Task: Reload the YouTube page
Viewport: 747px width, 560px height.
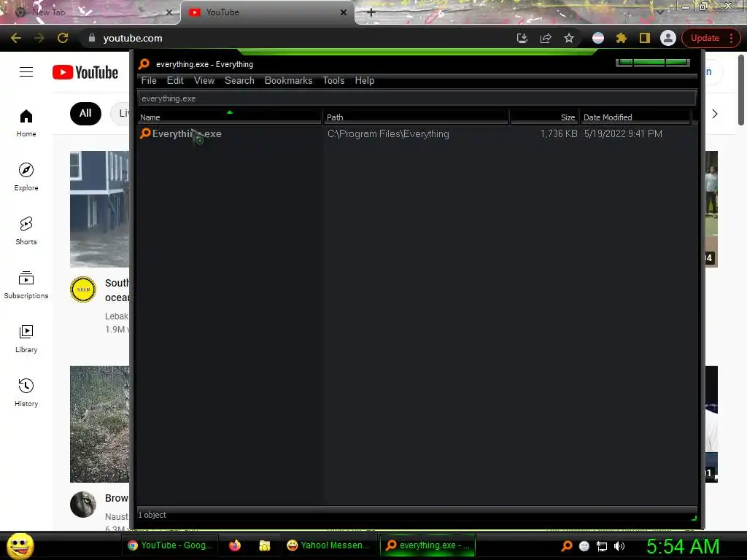Action: (x=63, y=38)
